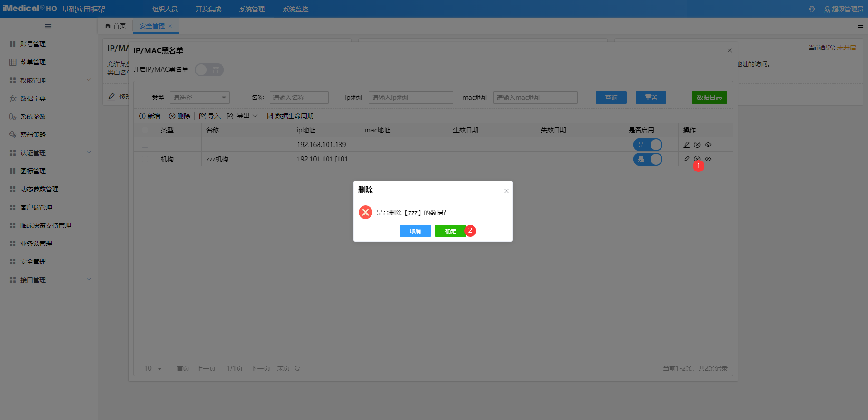Open the page size dropdown showing 10
This screenshot has width=868, height=420.
coord(153,368)
